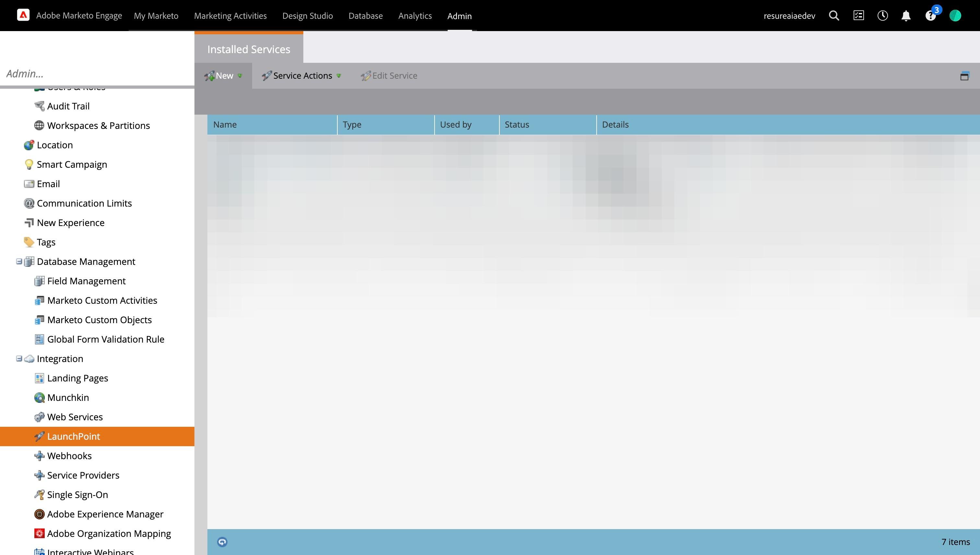
Task: Click the user avatar in header
Action: pyautogui.click(x=955, y=16)
